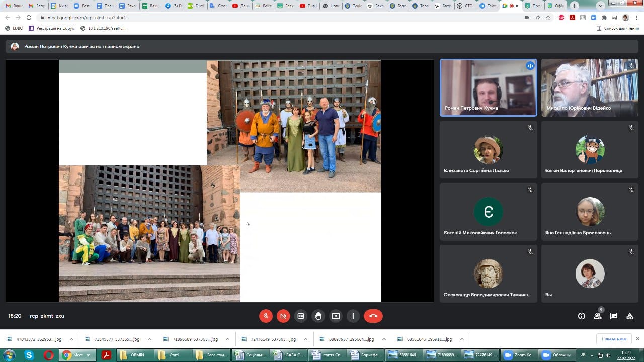The height and width of the screenshot is (362, 644).
Task: Expand options for first downloaded jpg file
Action: coord(71,339)
